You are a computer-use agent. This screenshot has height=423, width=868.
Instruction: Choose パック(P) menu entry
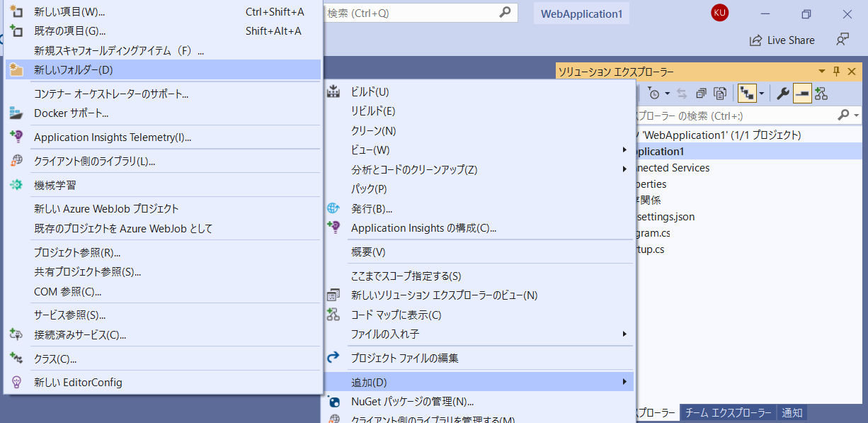479,188
